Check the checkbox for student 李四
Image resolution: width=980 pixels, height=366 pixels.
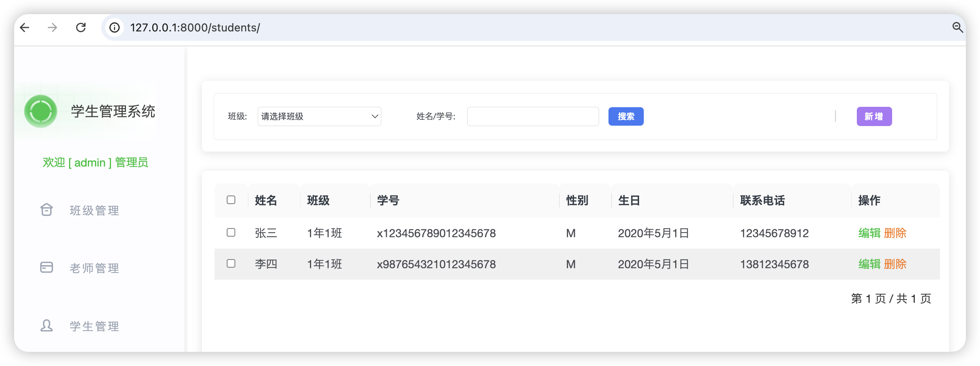pos(231,264)
